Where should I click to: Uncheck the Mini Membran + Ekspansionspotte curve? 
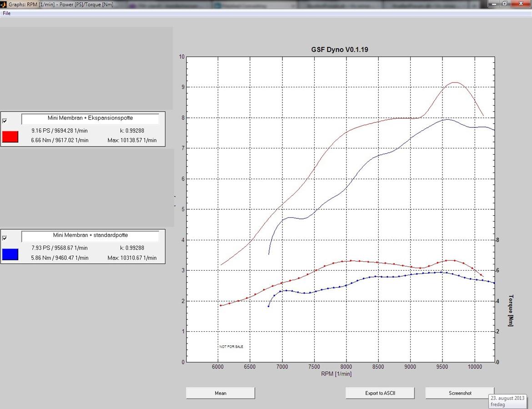pos(5,121)
